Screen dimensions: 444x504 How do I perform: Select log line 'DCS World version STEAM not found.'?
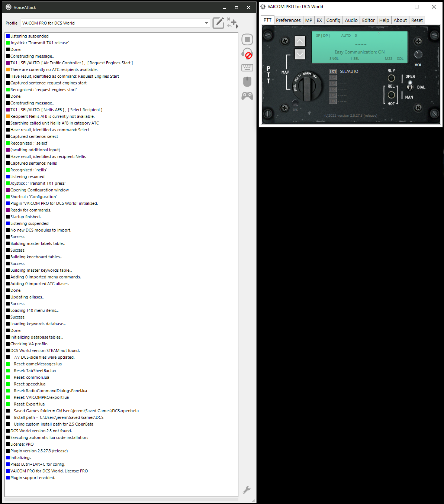(45, 350)
